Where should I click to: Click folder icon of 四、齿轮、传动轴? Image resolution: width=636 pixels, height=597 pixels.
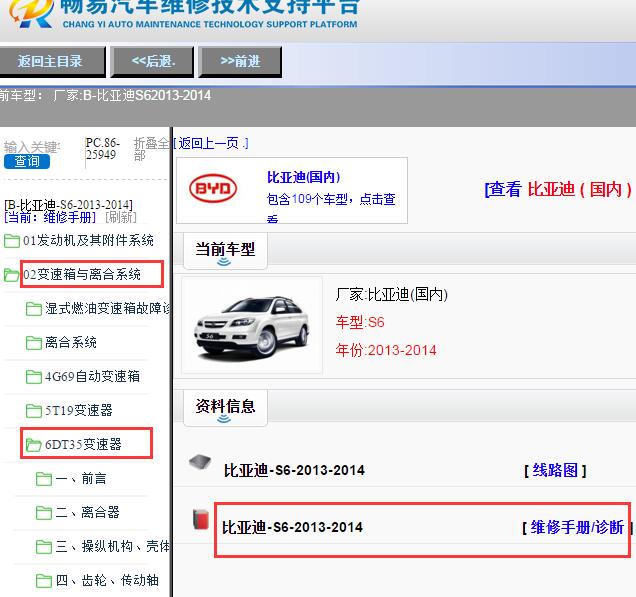[44, 581]
